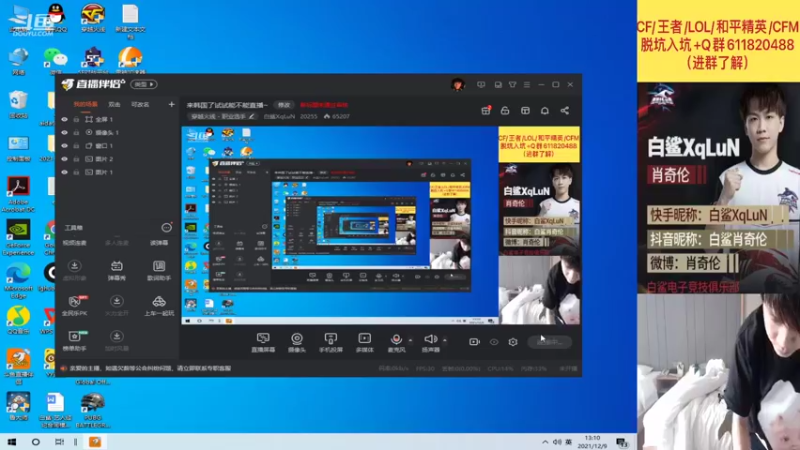The height and width of the screenshot is (450, 800).
Task: Open Microsoft Edge desktop shortcut
Action: pos(18,281)
